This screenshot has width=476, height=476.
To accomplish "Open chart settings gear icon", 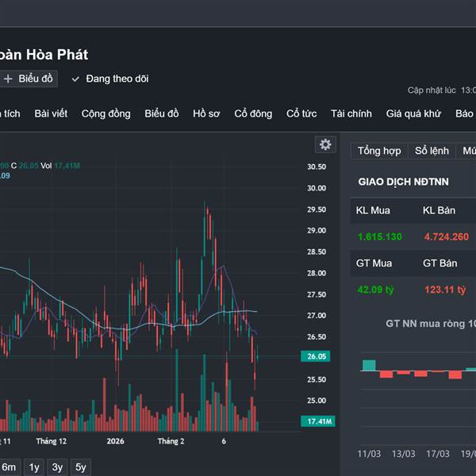I will point(324,144).
